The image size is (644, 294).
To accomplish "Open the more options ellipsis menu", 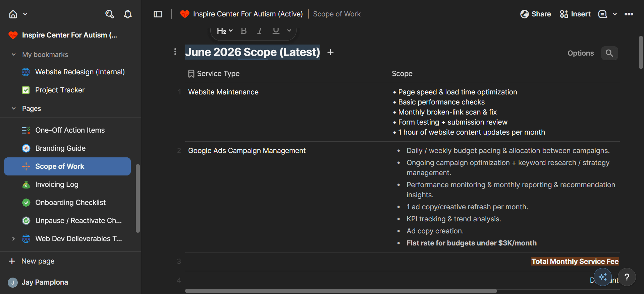I will 629,14.
